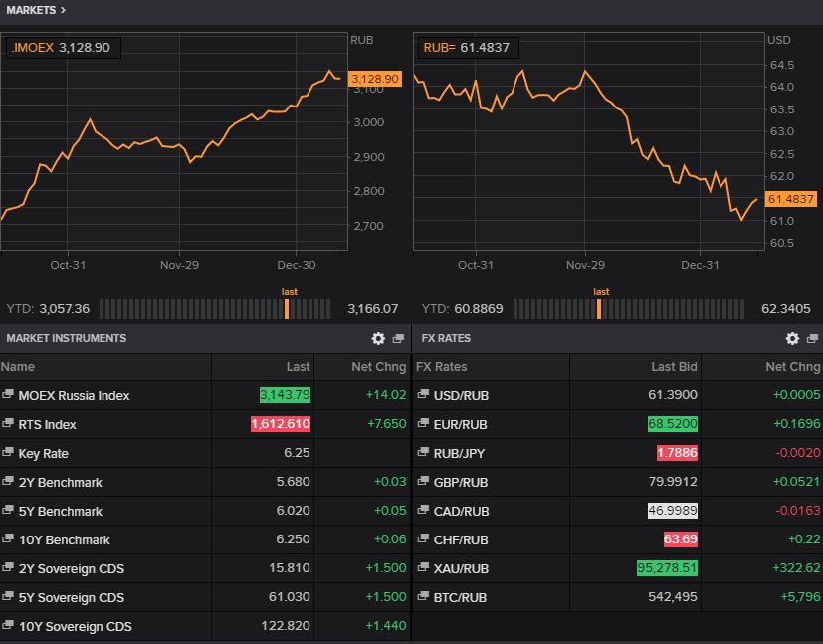Click IMOEX YTD low value 3,057.36
Screen dimensions: 823x644
(64, 309)
